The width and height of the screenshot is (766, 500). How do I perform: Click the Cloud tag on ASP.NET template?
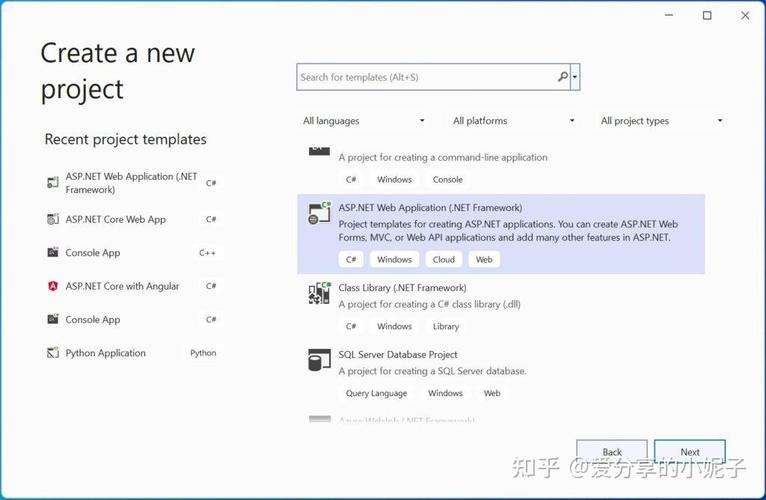(444, 260)
